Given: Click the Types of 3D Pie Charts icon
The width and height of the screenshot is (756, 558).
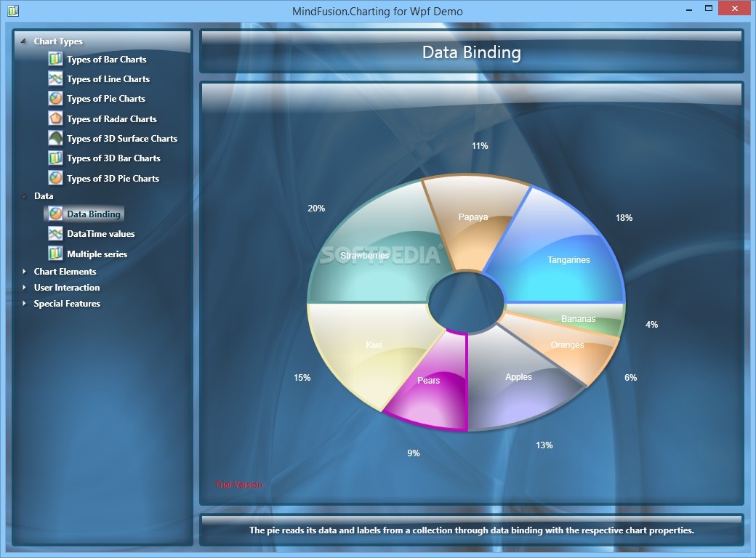Looking at the screenshot, I should click(x=55, y=178).
